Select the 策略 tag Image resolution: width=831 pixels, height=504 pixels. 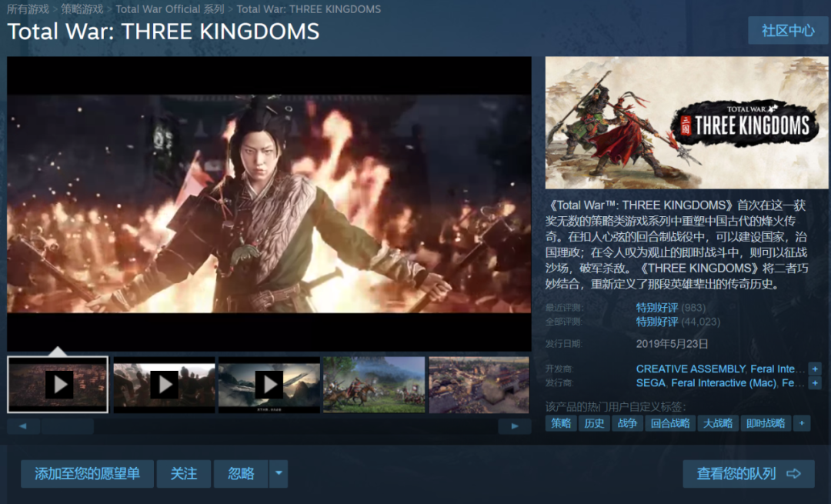point(561,423)
